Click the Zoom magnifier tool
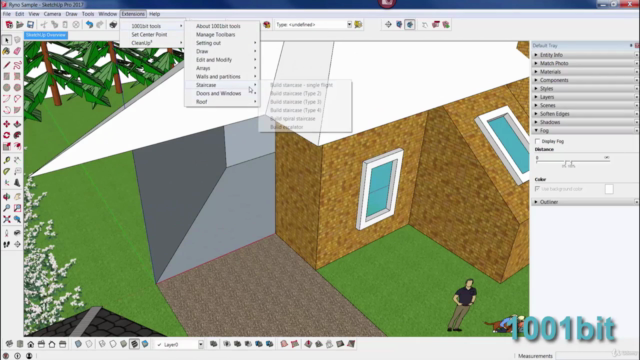 pos(7,208)
